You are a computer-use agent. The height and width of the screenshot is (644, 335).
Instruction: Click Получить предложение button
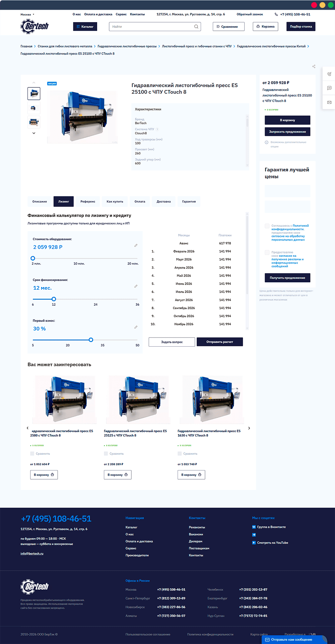tap(287, 278)
